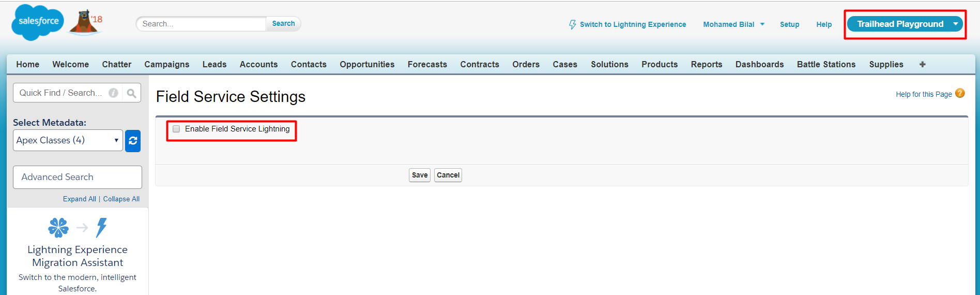Open the Trailhead Playground app menu
This screenshot has height=295, width=980.
point(905,24)
